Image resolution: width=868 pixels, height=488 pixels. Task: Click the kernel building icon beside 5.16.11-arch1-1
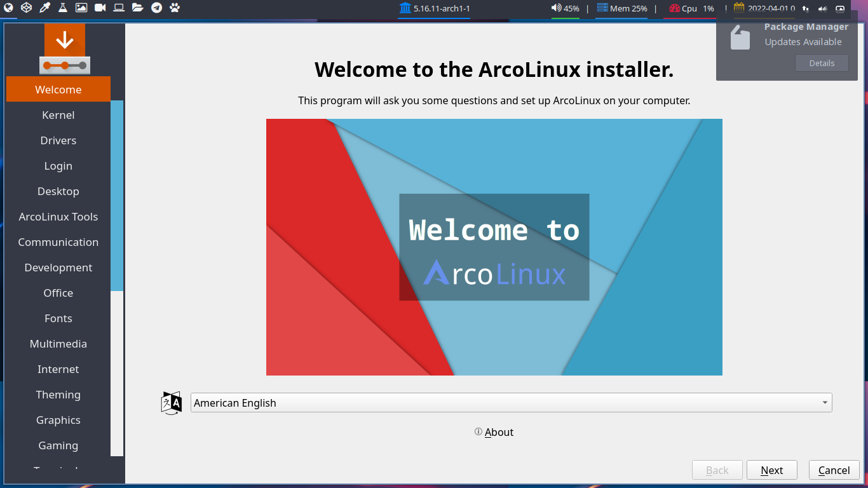click(x=405, y=8)
